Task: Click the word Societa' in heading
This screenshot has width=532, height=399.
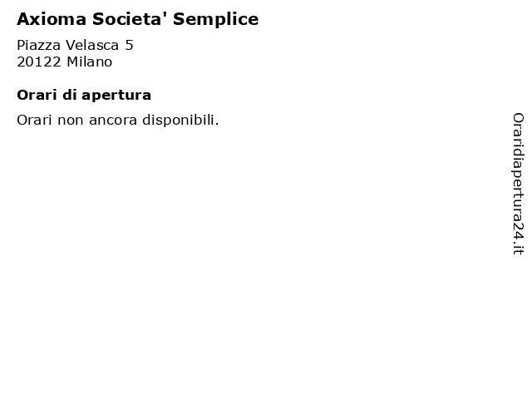Action: tap(130, 19)
